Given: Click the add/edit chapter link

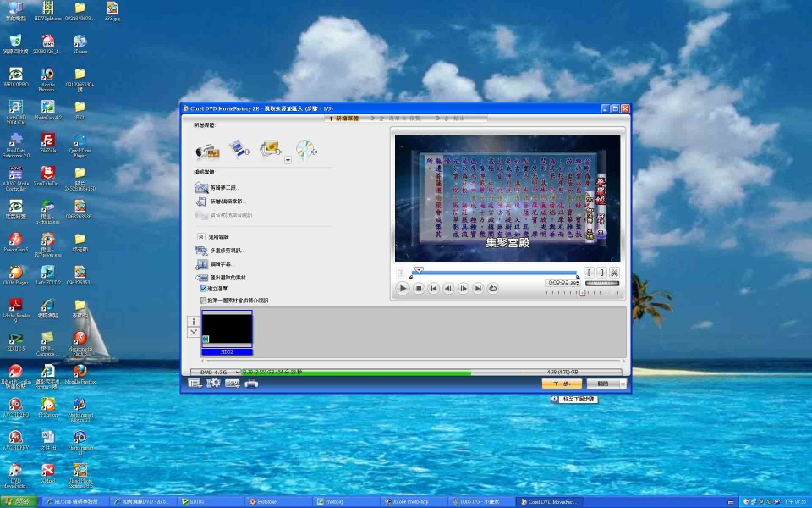Looking at the screenshot, I should pos(228,202).
